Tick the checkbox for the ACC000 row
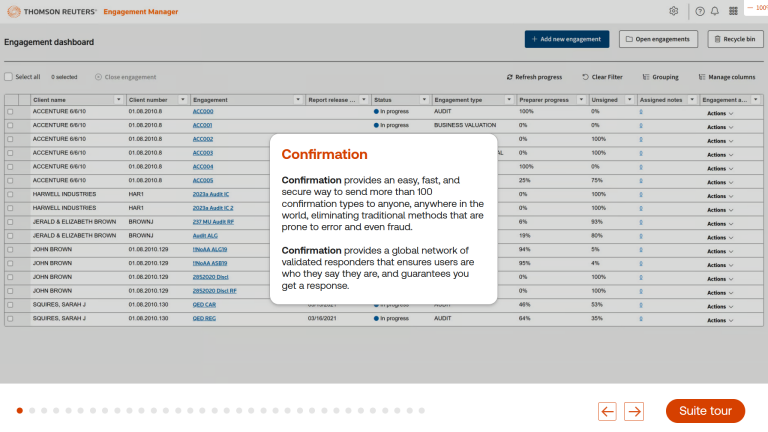The height and width of the screenshot is (432, 768). (x=10, y=112)
